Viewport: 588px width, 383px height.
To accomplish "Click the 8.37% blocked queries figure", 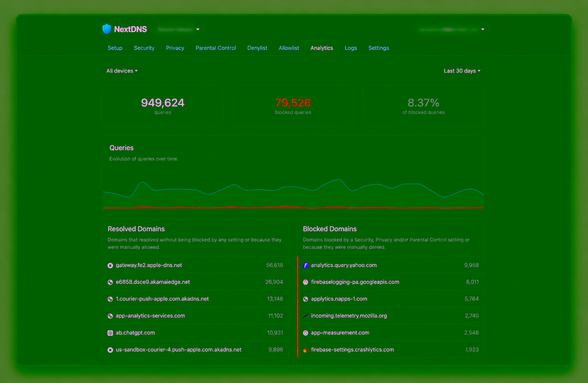I will [x=423, y=103].
